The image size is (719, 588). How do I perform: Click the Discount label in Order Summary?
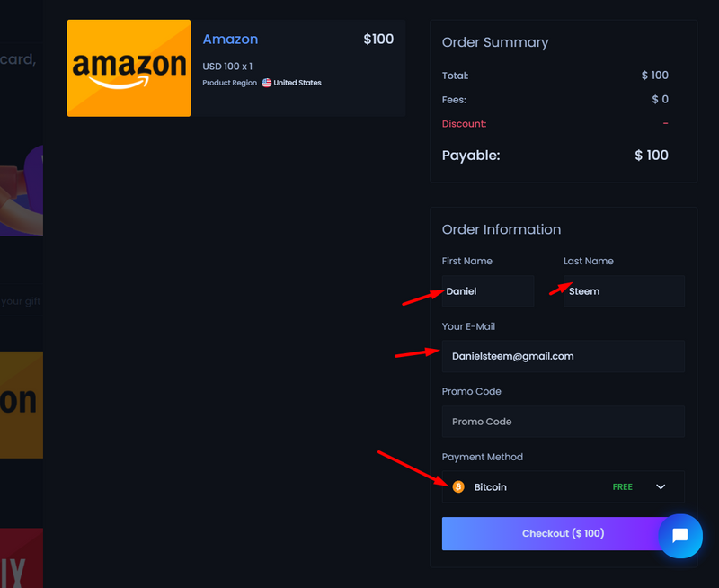point(464,124)
